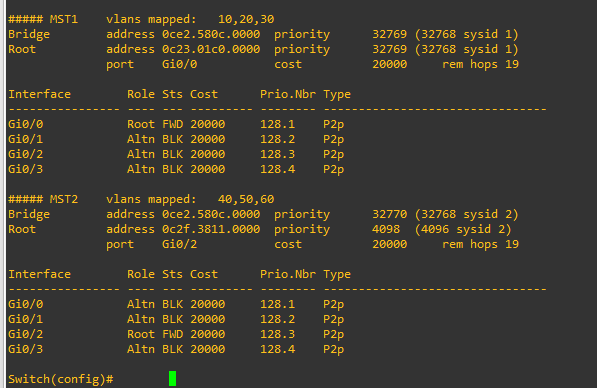Viewport: 597px width, 388px height.
Task: Select the '##### MST2' header text
Action: 43,199
